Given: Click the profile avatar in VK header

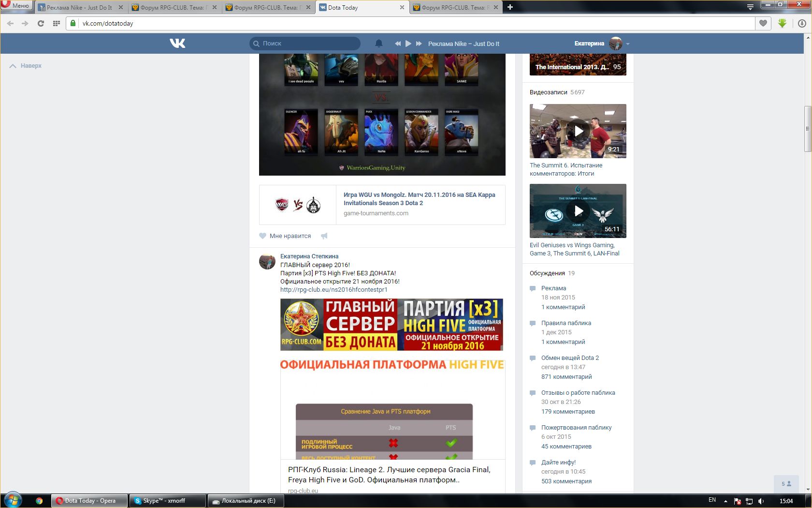Looking at the screenshot, I should click(616, 44).
